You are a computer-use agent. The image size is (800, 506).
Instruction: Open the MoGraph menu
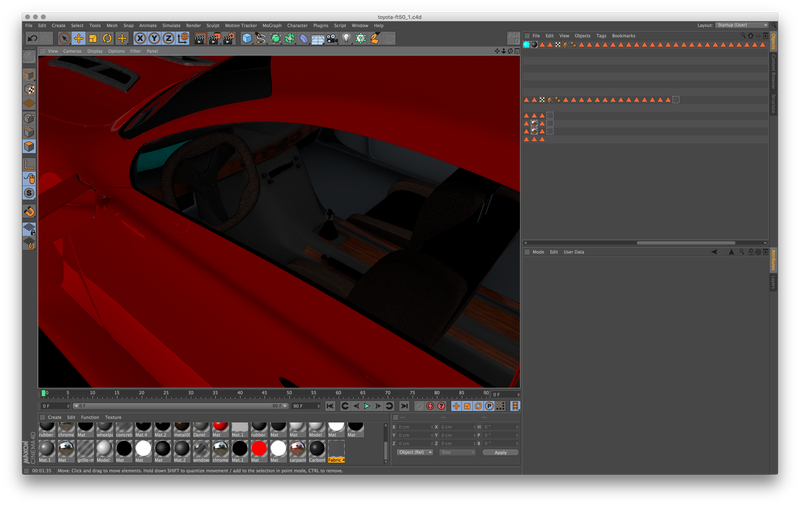(x=272, y=25)
